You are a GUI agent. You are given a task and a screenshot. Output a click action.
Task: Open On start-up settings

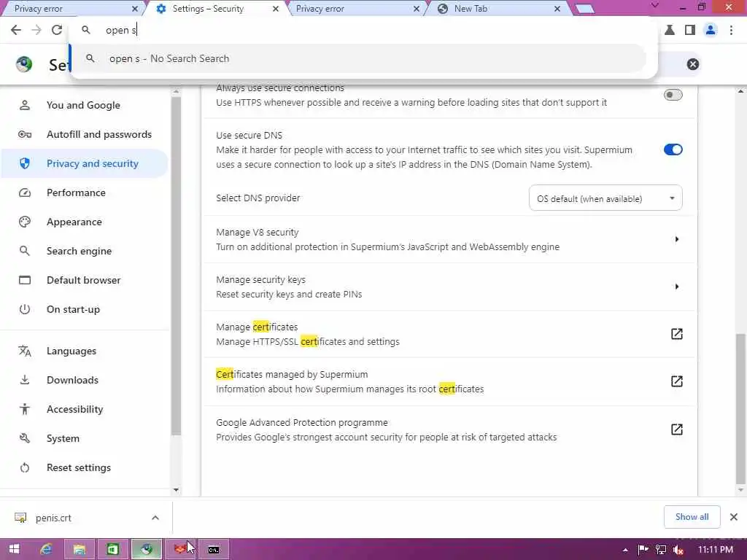74,309
